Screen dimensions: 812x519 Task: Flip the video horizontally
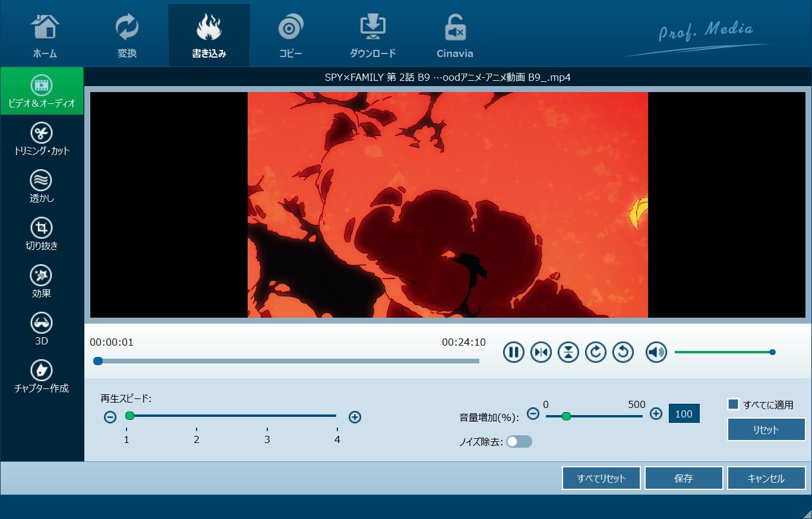541,352
